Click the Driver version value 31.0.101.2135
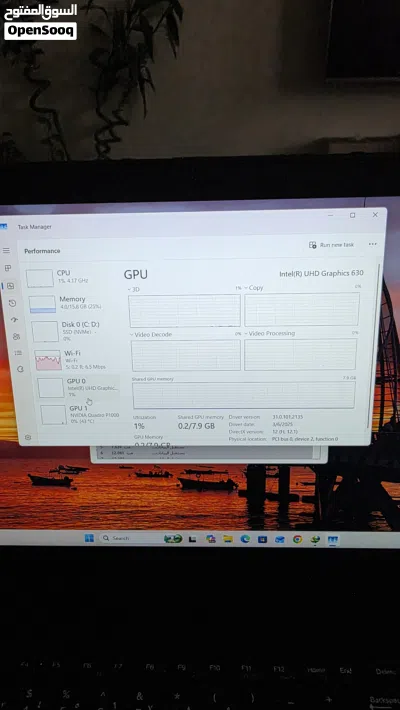Screen dimensions: 400x710 [287, 417]
